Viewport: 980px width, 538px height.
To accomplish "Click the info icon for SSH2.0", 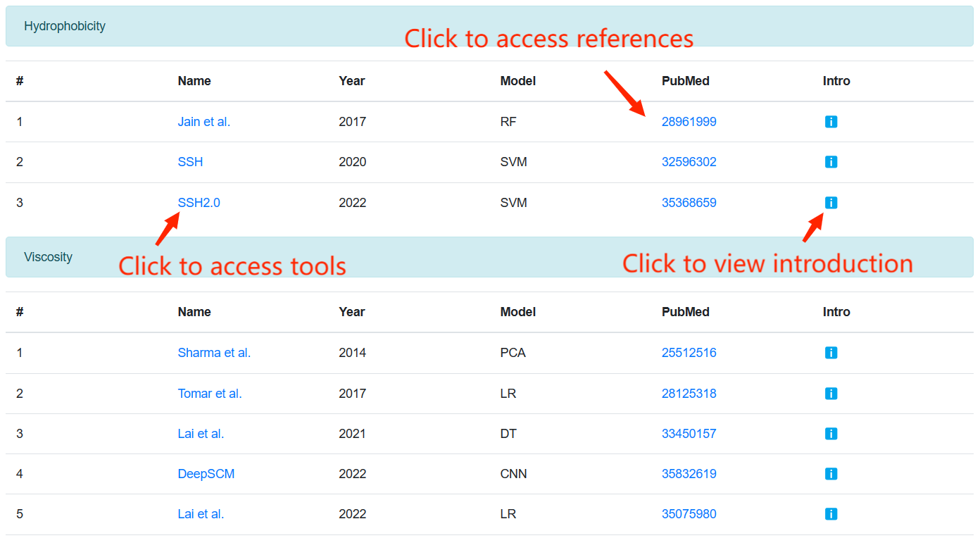I will [831, 203].
